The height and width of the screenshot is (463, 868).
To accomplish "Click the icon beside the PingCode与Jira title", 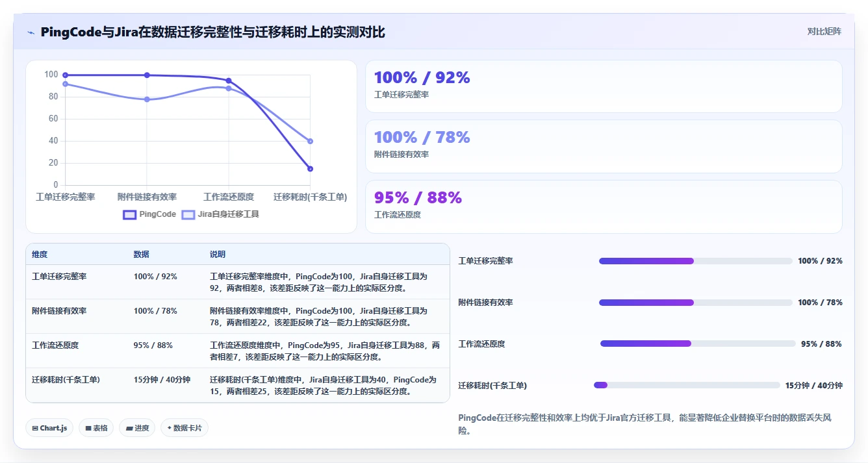I will [31, 32].
